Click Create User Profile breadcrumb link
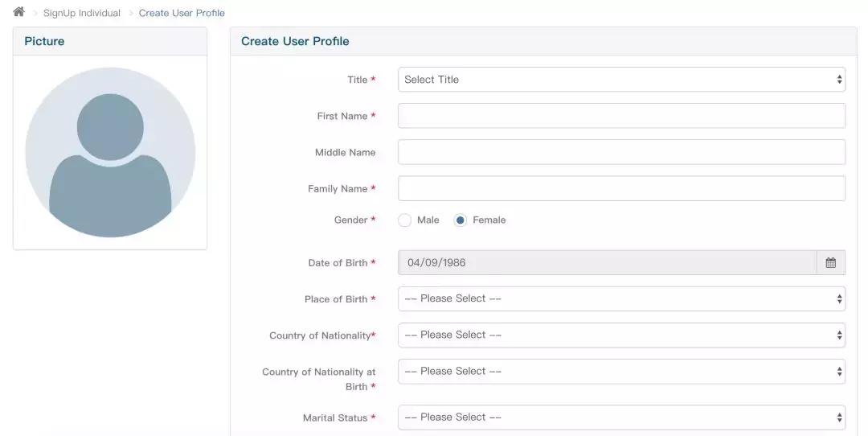 coord(182,13)
